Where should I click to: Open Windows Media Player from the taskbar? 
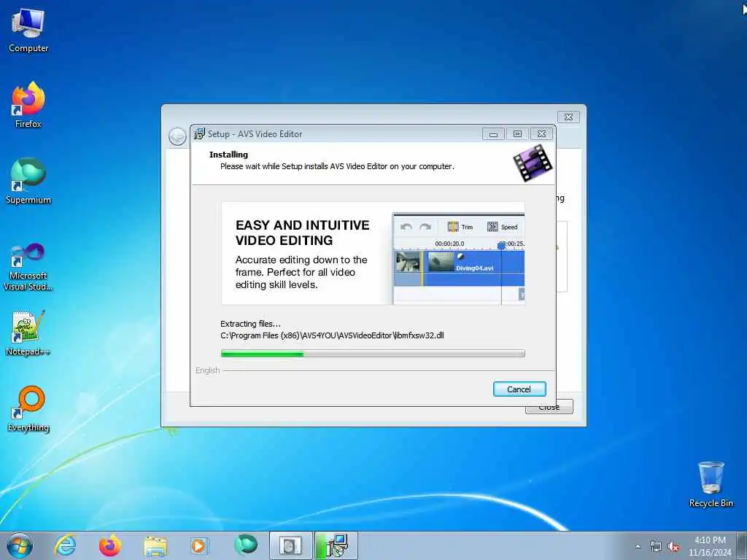(x=199, y=545)
